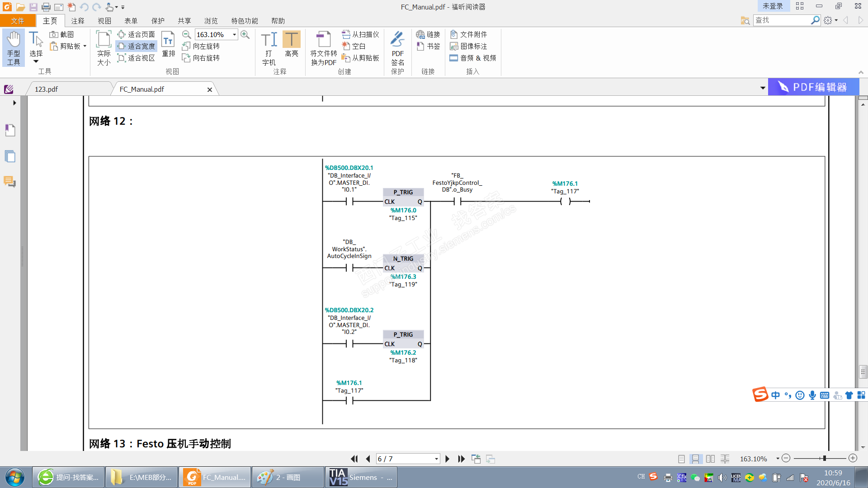Enable continuous page layout mode
The width and height of the screenshot is (868, 488).
tap(696, 459)
